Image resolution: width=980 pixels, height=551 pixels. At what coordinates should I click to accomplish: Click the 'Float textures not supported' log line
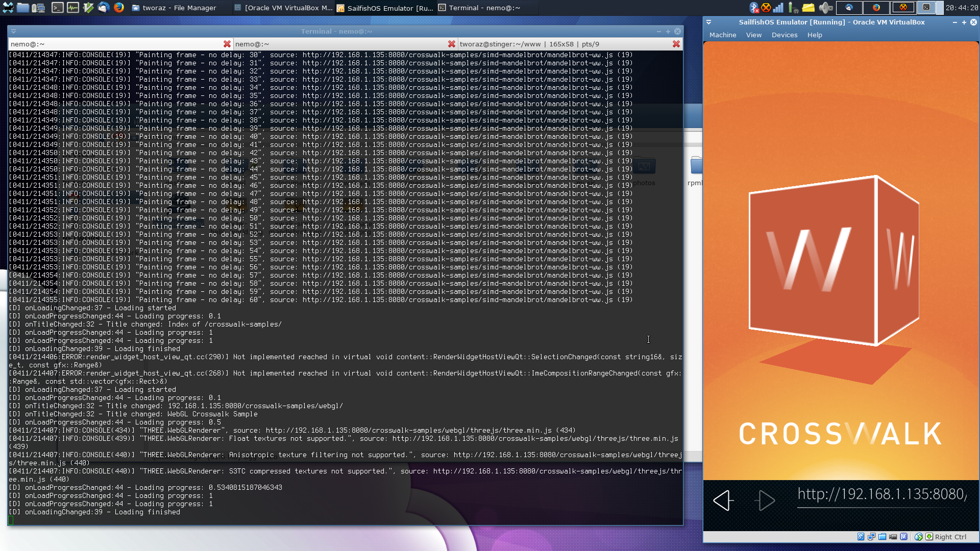click(x=344, y=443)
